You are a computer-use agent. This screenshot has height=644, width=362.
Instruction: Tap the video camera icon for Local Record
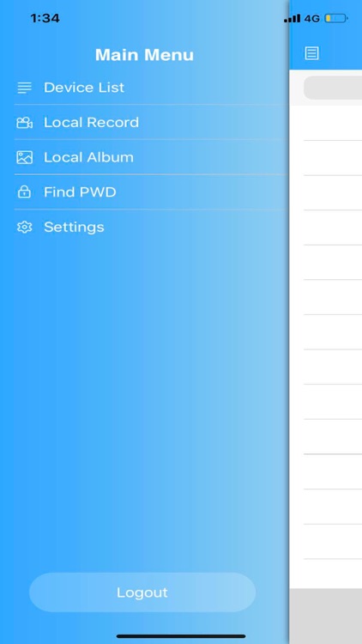24,123
